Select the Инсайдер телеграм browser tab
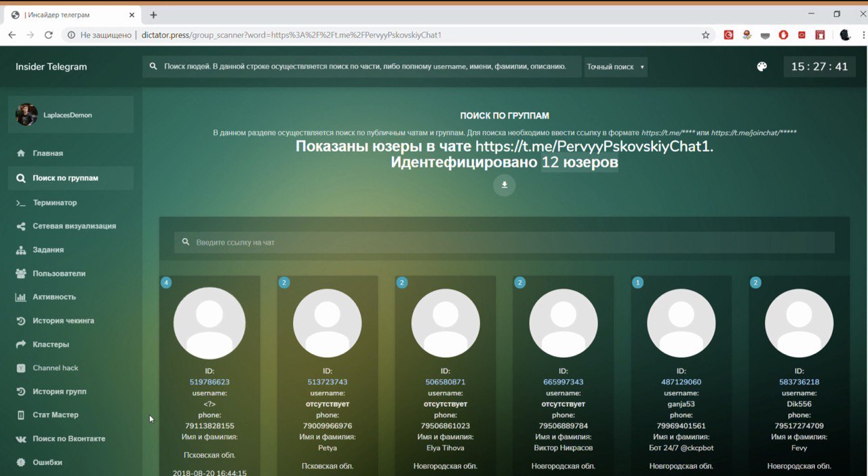The width and height of the screenshot is (868, 476). pyautogui.click(x=72, y=14)
